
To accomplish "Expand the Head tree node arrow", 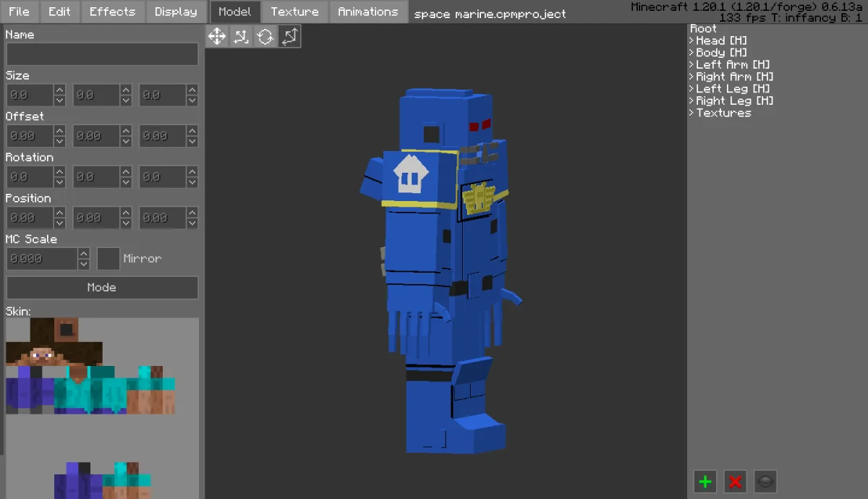I will pos(692,40).
